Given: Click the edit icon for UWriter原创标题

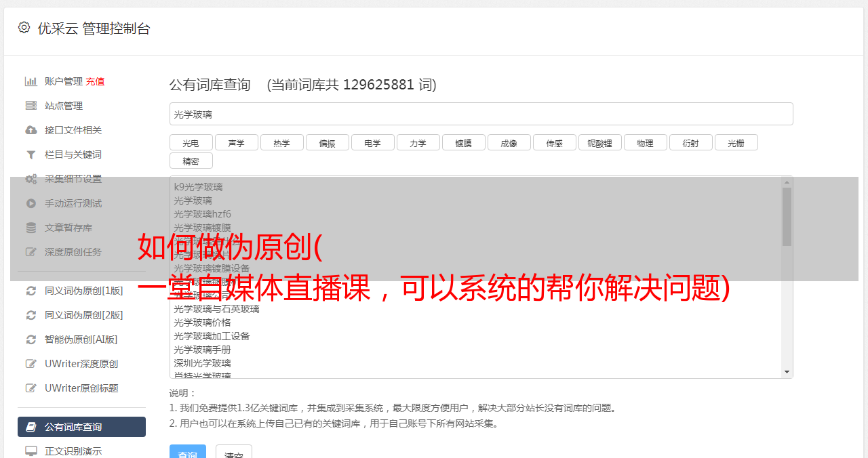Looking at the screenshot, I should pos(31,388).
